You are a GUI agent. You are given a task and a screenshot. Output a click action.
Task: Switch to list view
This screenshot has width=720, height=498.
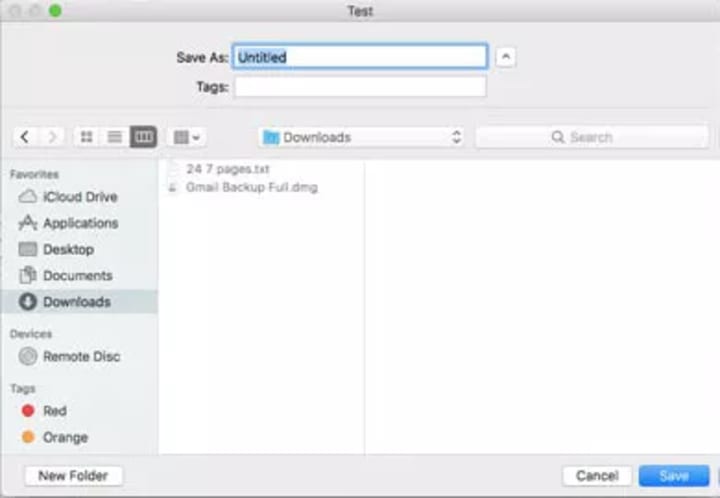tap(115, 137)
